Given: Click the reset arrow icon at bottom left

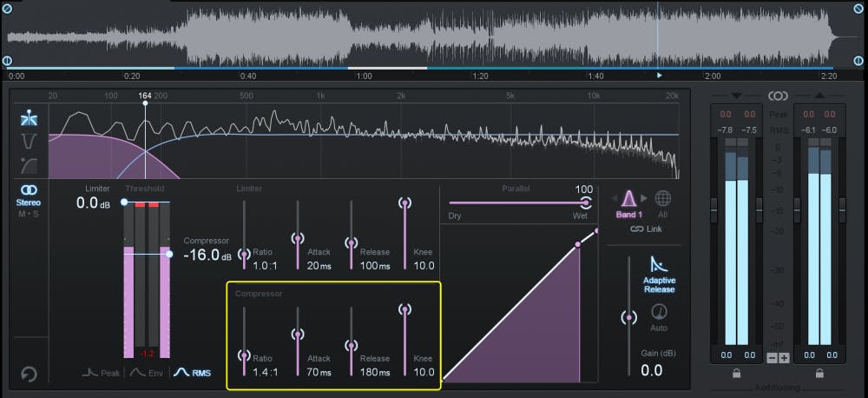Looking at the screenshot, I should point(29,375).
